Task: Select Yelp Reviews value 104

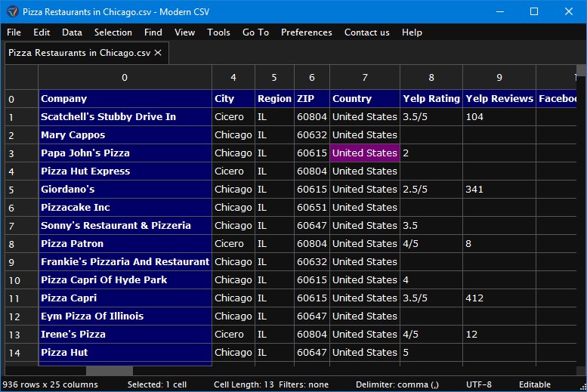Action: click(499, 117)
